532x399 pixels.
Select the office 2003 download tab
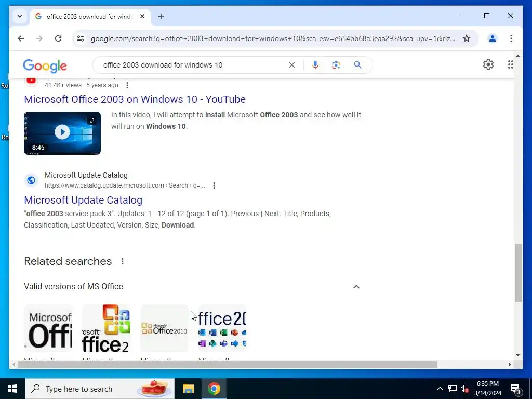90,16
